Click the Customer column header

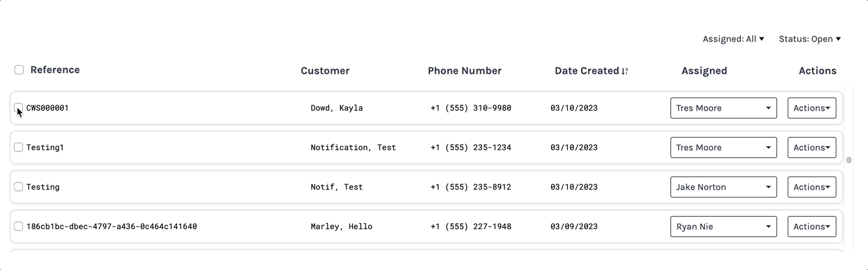click(x=325, y=70)
